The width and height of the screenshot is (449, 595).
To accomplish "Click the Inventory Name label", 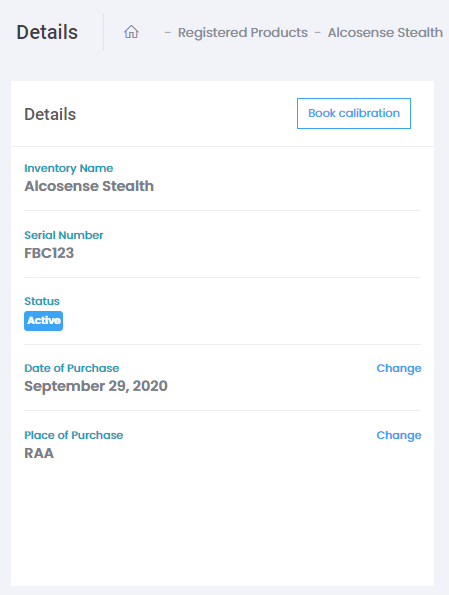I will (x=69, y=168).
